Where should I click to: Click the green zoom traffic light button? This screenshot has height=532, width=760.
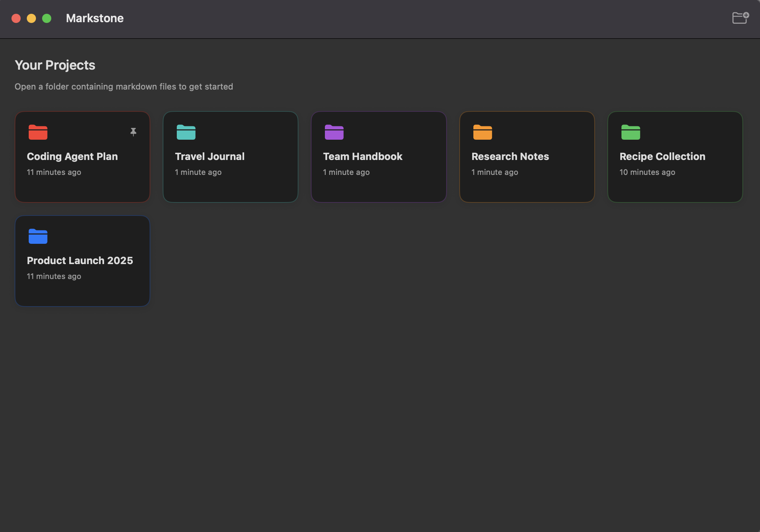click(x=47, y=18)
